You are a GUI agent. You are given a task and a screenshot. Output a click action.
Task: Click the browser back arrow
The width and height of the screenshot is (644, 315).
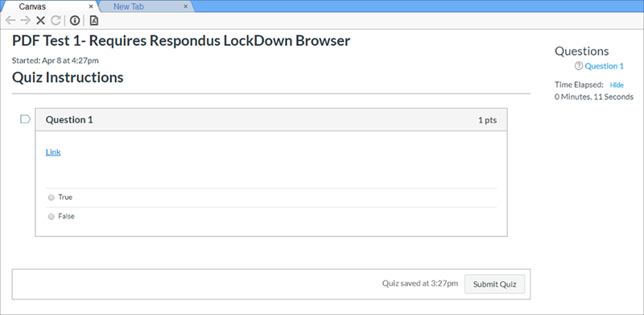pyautogui.click(x=10, y=20)
